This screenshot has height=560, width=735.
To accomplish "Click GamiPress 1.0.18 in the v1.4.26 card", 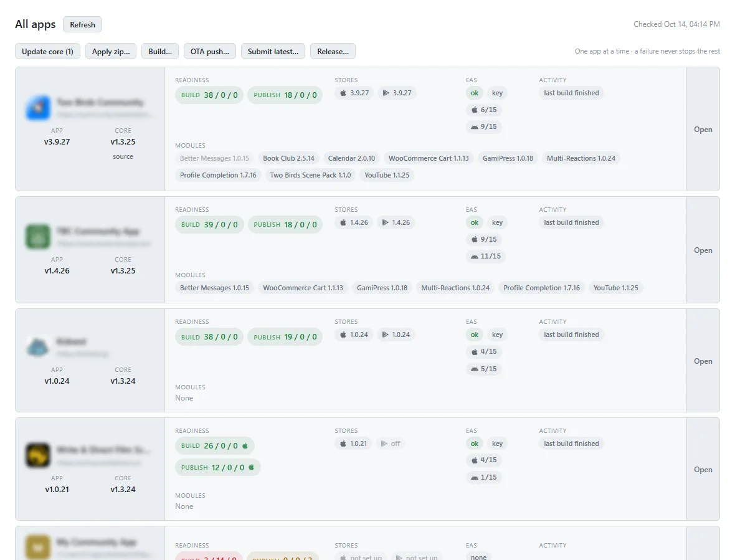I will (x=382, y=288).
